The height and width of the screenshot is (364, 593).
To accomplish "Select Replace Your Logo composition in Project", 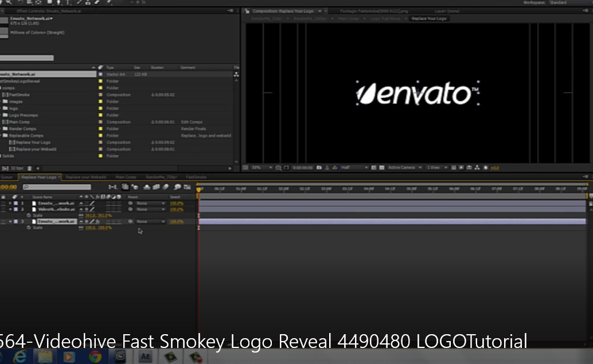I will (x=33, y=143).
